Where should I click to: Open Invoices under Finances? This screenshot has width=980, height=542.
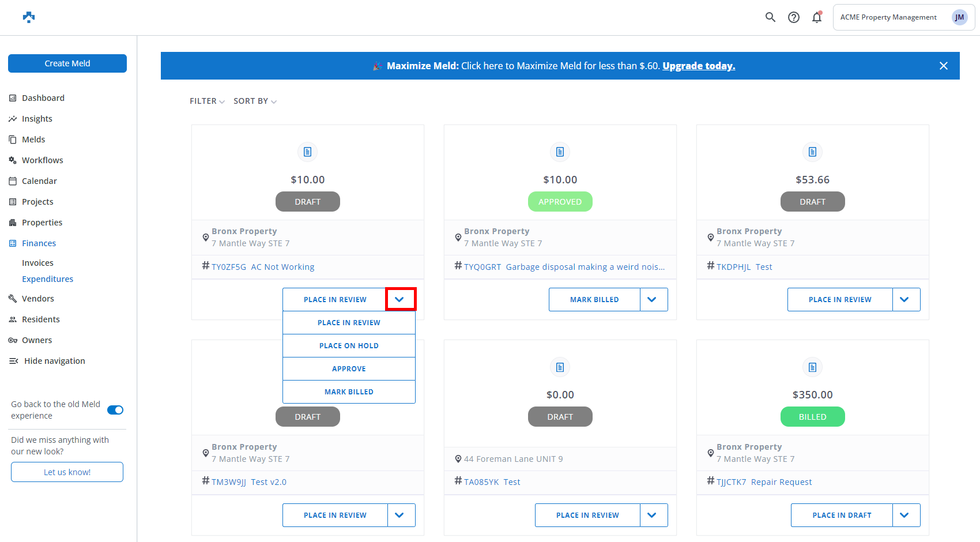37,263
